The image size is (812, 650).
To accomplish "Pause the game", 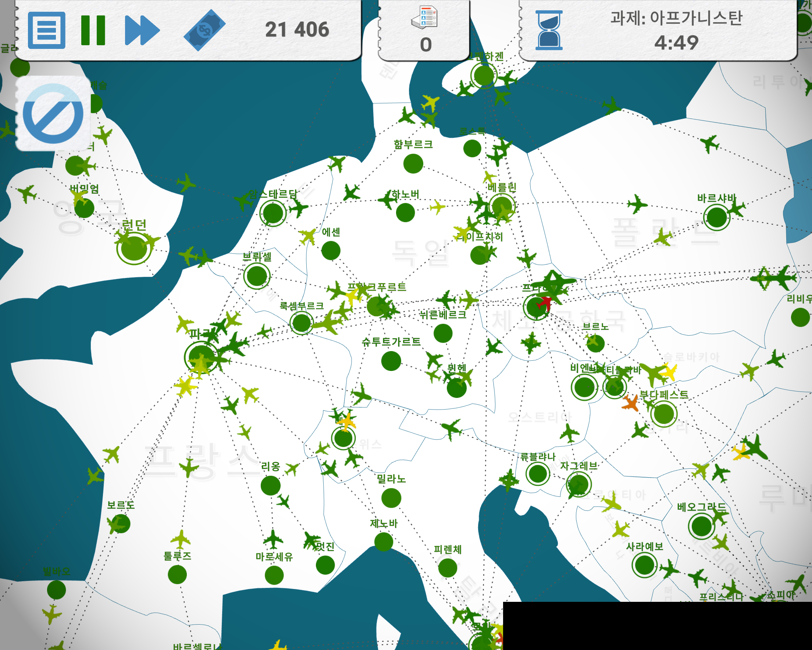I will pyautogui.click(x=93, y=30).
